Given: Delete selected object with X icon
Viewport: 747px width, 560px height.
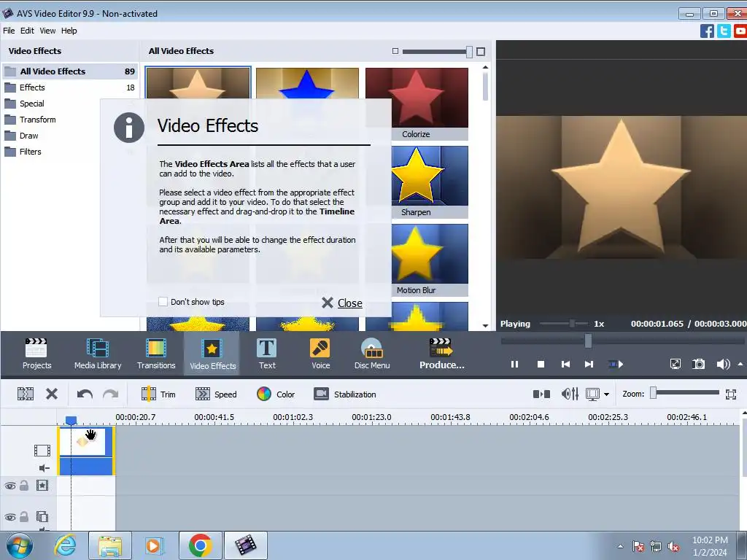Looking at the screenshot, I should click(52, 394).
